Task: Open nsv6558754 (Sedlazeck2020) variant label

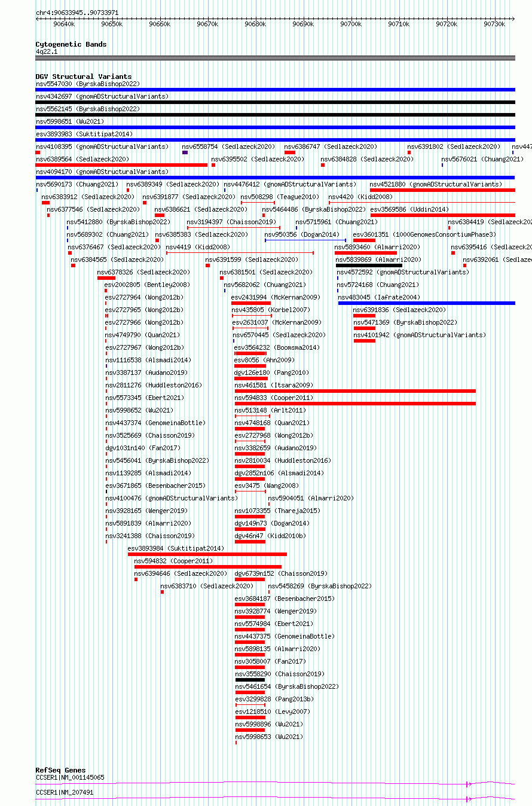Action: [228, 146]
